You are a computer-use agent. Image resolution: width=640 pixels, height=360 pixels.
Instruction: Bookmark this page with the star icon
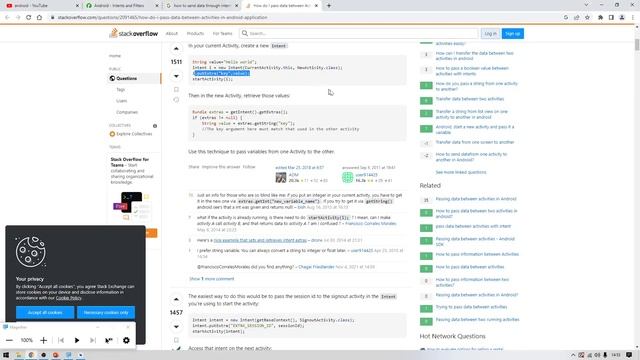pos(587,18)
